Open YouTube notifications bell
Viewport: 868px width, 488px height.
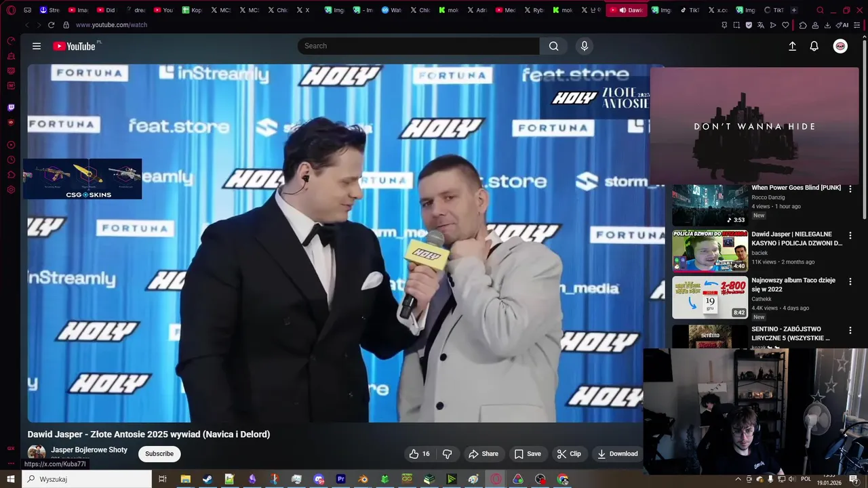tap(814, 46)
